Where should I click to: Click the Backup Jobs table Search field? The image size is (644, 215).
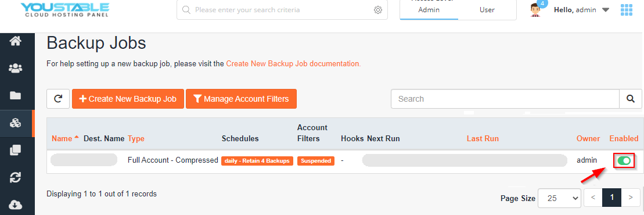pyautogui.click(x=505, y=99)
